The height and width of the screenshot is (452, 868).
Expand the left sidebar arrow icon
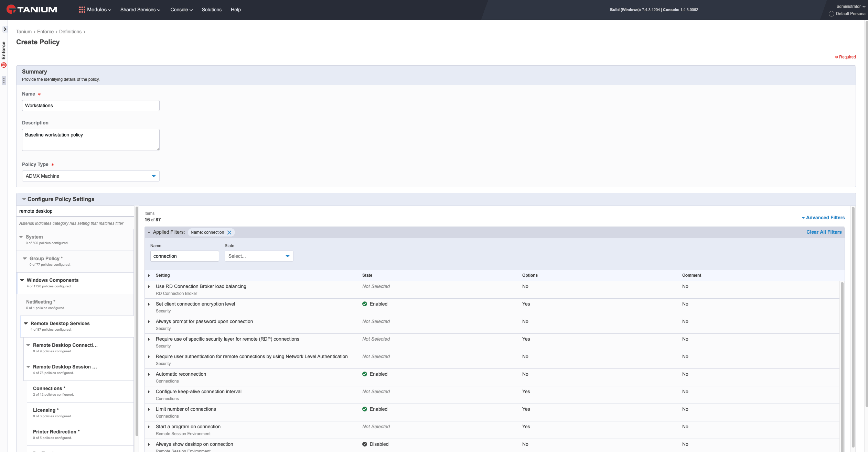pyautogui.click(x=5, y=29)
